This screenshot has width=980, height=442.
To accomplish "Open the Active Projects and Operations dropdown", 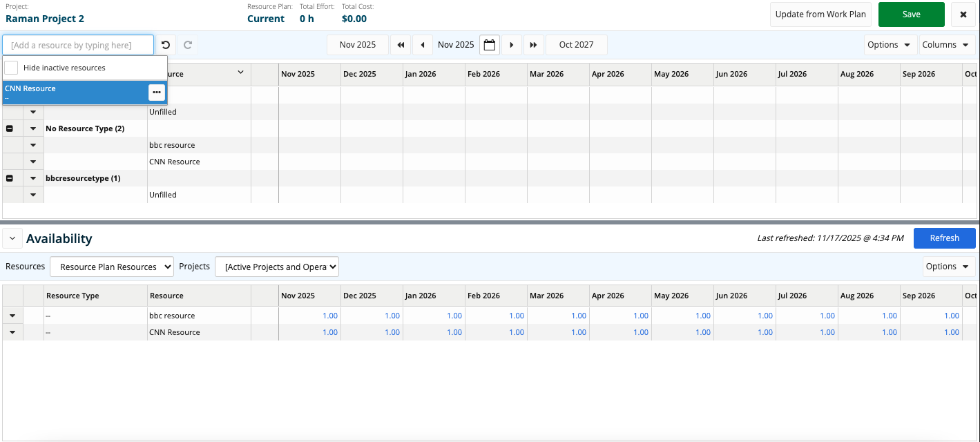I will tap(276, 266).
